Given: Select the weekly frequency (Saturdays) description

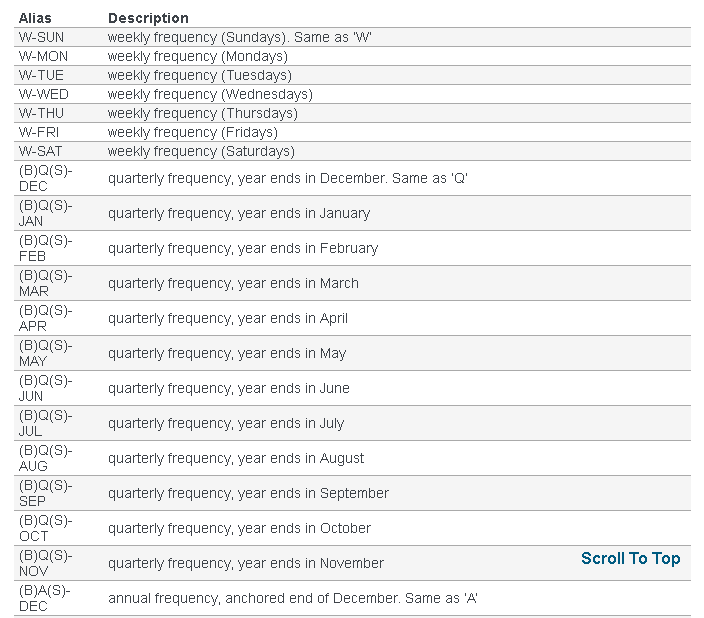Looking at the screenshot, I should click(201, 151).
